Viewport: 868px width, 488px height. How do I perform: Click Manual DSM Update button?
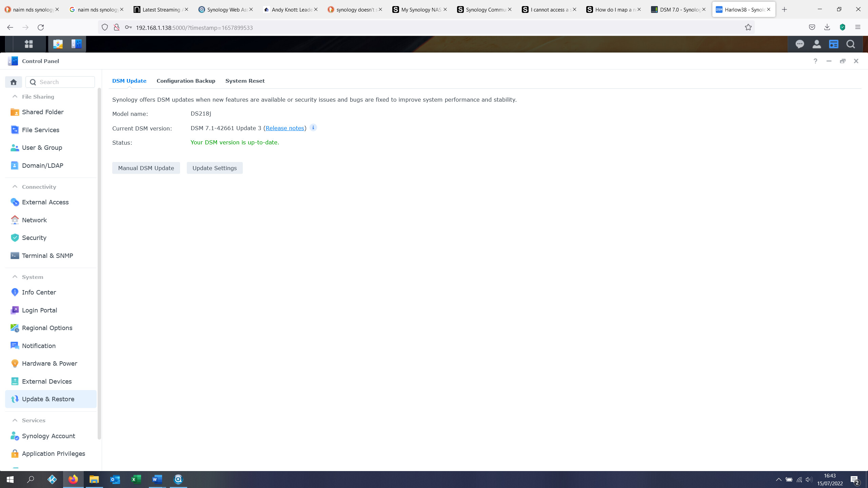[146, 168]
